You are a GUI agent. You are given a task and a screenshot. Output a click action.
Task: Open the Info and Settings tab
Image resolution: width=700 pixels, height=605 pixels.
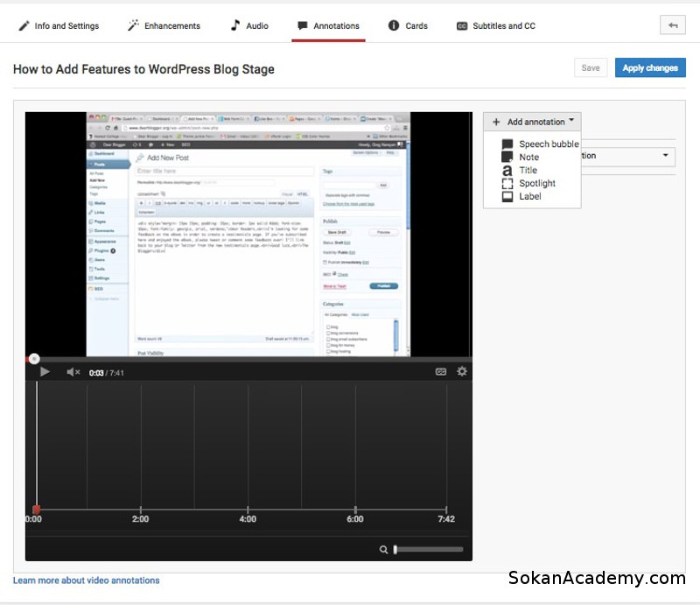pos(59,26)
